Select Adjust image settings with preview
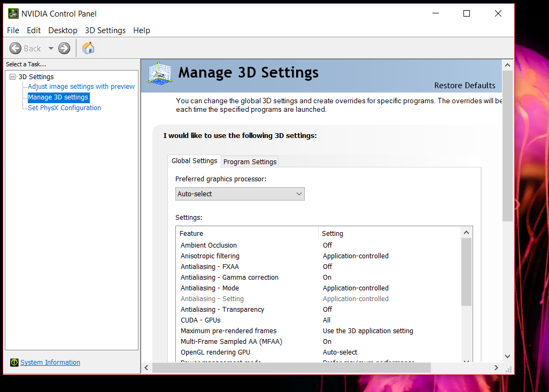Viewport: 549px width, 392px height. (81, 87)
